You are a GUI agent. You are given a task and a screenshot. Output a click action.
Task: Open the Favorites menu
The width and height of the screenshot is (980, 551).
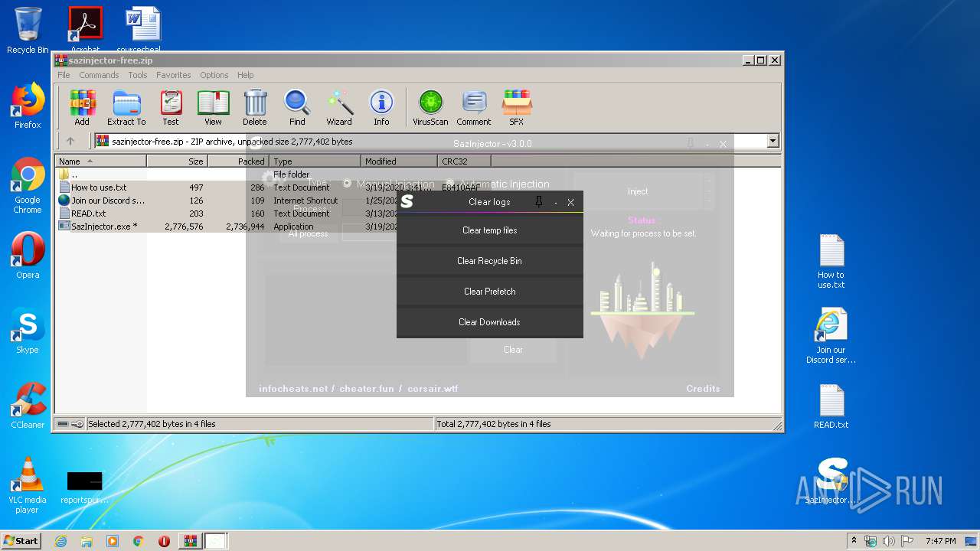[x=174, y=75]
